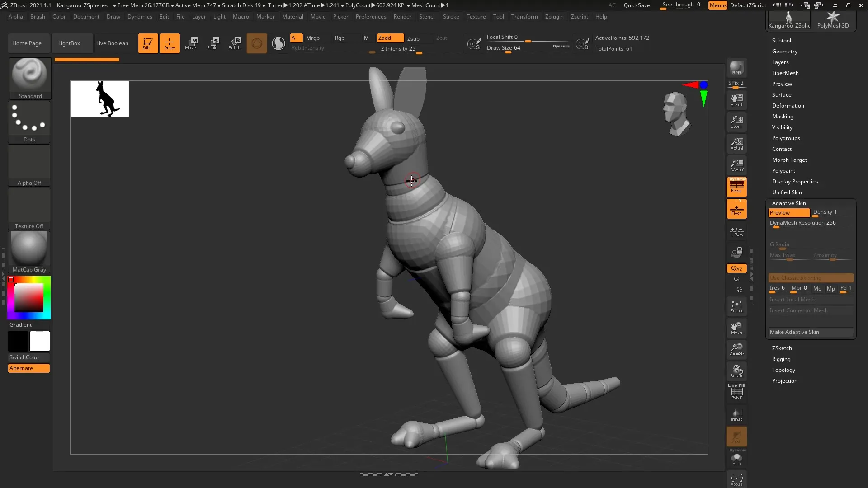Toggle Persp perspective mode

point(736,187)
